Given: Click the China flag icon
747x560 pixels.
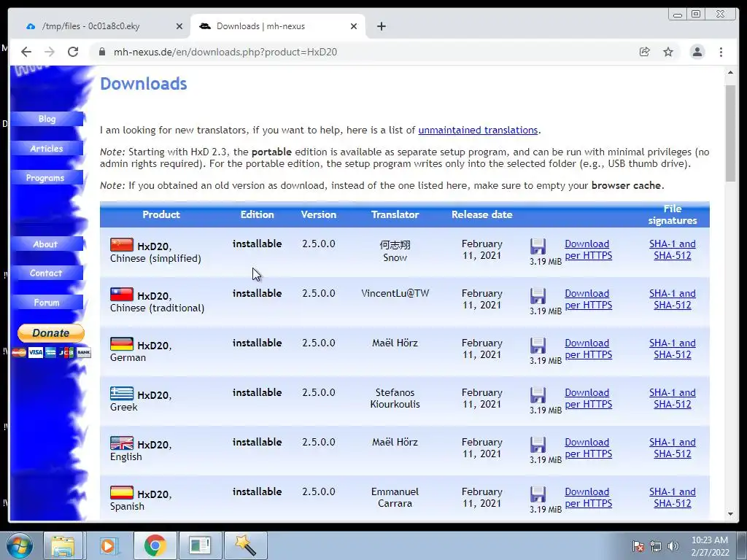Looking at the screenshot, I should pos(122,245).
